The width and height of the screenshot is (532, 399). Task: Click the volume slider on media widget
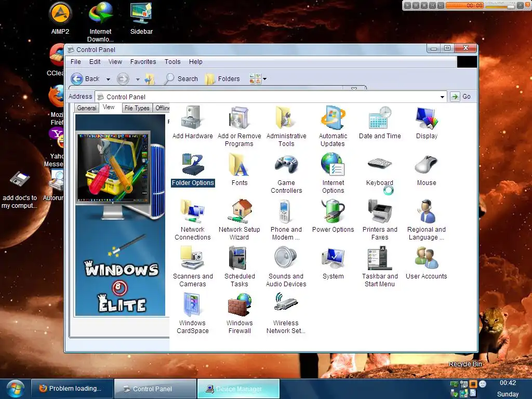point(500,6)
